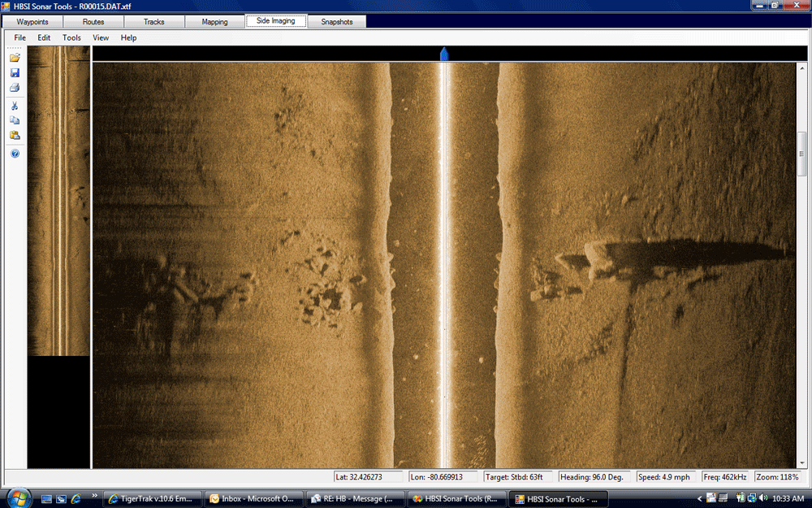Click the vertical scrollbar thumb of sonar view

[801, 154]
